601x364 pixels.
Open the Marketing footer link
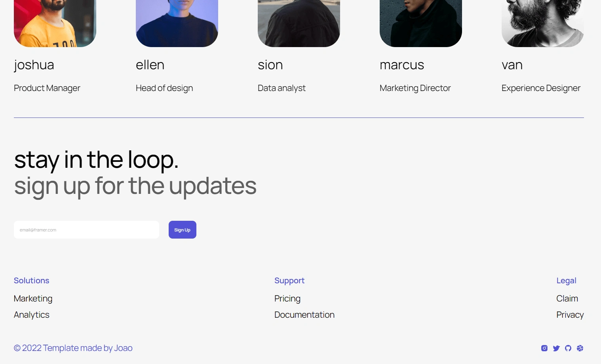(33, 299)
